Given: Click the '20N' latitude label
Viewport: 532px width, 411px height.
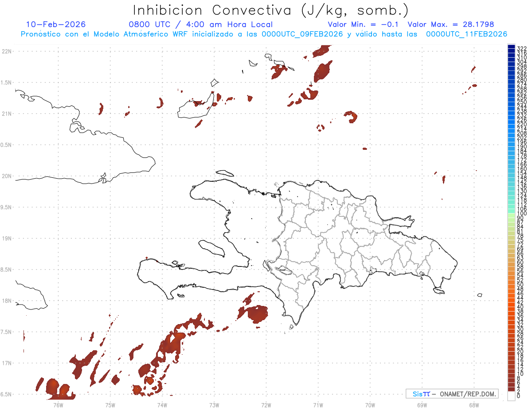Looking at the screenshot, I should 7,176.
